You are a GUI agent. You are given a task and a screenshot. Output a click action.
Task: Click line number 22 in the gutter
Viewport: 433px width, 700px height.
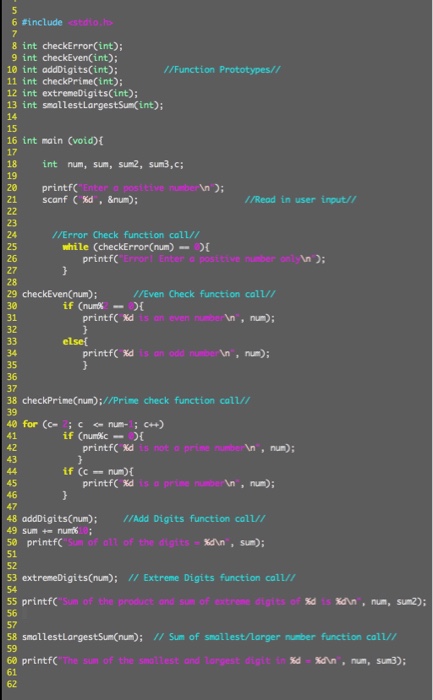pyautogui.click(x=12, y=211)
